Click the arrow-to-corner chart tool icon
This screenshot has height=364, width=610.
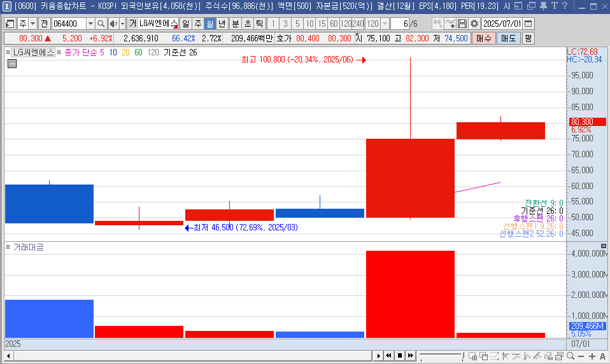(x=506, y=356)
